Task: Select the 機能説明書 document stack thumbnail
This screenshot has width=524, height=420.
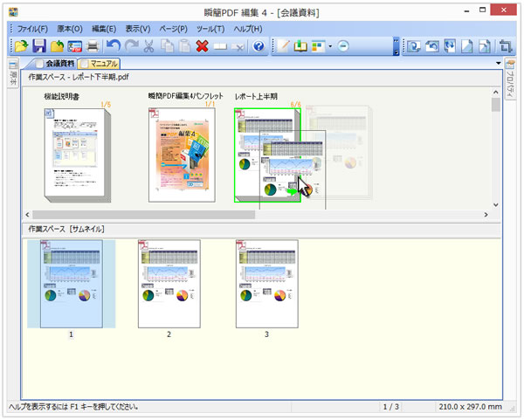Action: tap(77, 155)
